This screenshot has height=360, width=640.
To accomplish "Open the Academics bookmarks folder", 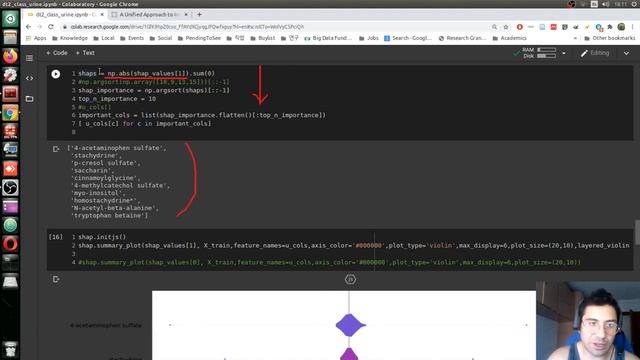I will [x=509, y=38].
